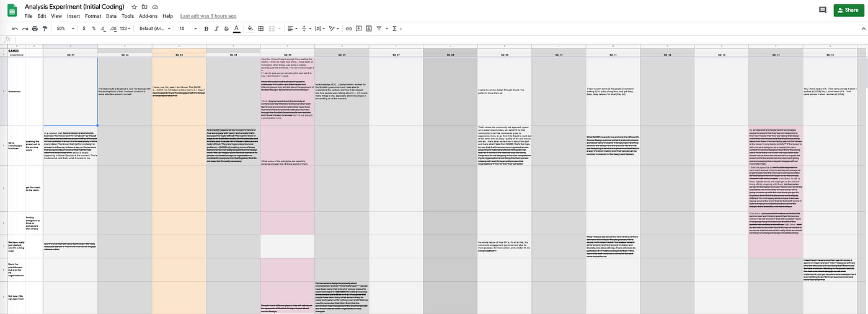The width and height of the screenshot is (868, 314).
Task: Toggle strikethrough formatting
Action: point(226,28)
